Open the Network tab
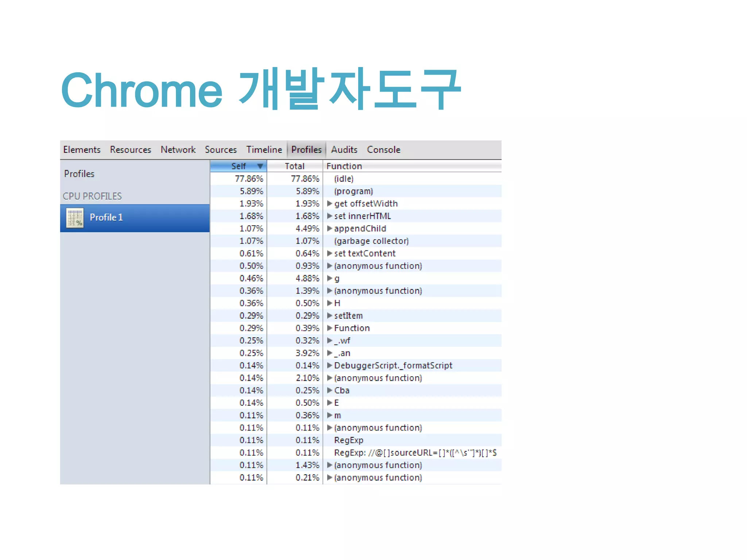 (178, 150)
